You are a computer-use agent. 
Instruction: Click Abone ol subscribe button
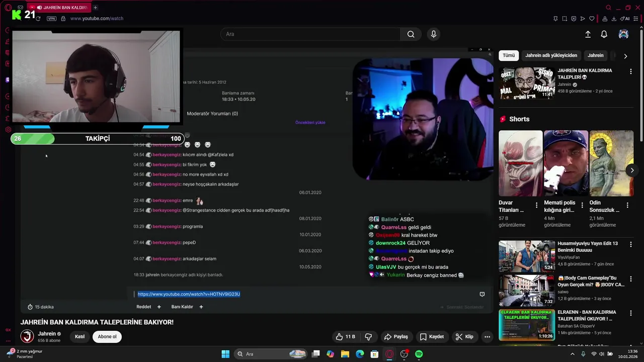pyautogui.click(x=107, y=337)
